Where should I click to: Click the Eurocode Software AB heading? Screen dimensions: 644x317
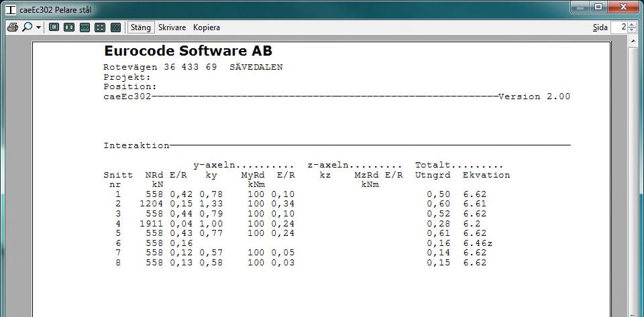point(188,51)
